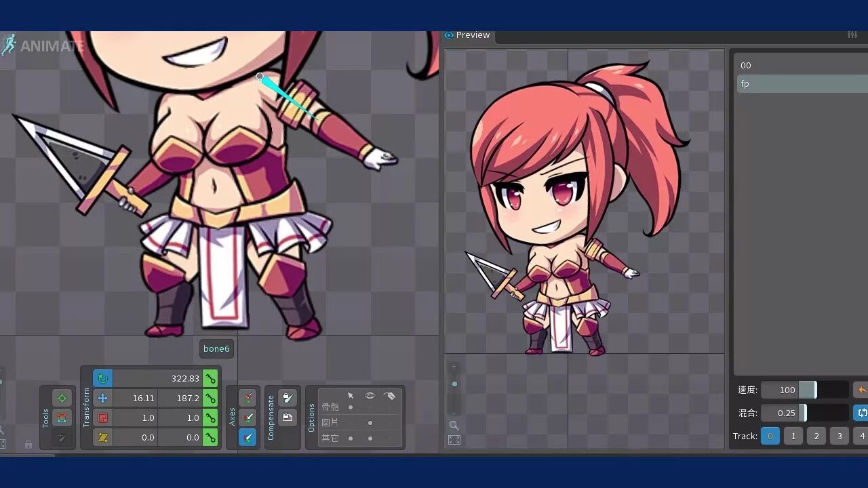Click the preview zoom-in plus icon
The height and width of the screenshot is (488, 868).
(454, 367)
